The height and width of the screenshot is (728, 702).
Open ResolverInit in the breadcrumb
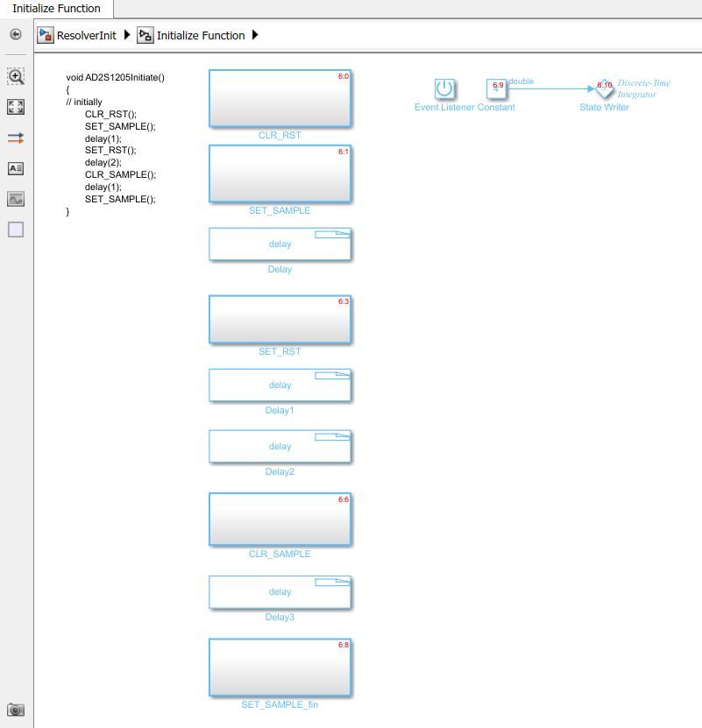click(x=87, y=36)
